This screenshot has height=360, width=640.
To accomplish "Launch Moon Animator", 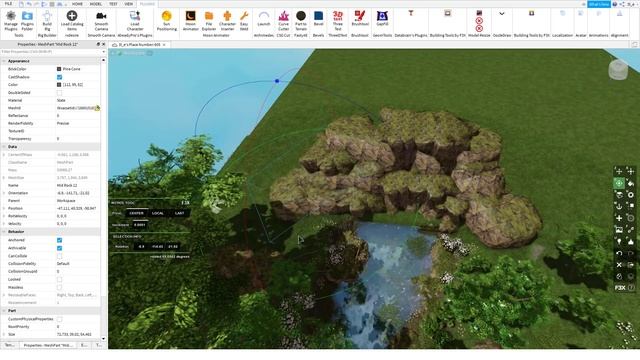I will click(x=190, y=20).
